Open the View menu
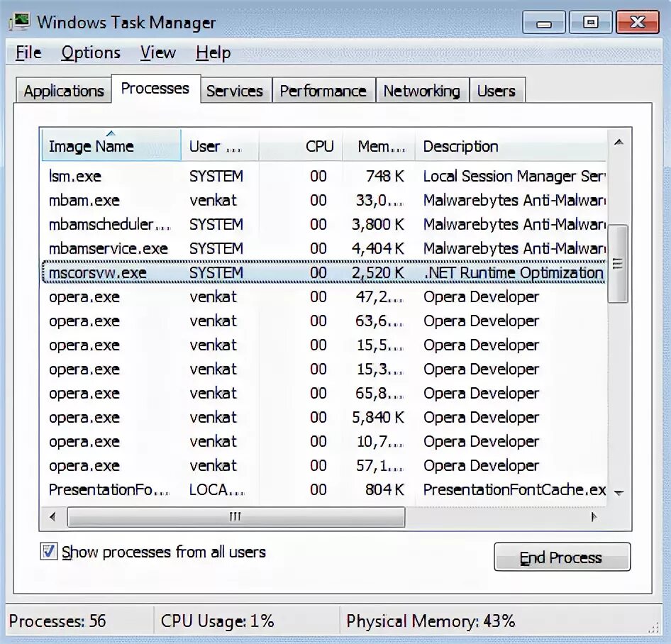 click(158, 52)
